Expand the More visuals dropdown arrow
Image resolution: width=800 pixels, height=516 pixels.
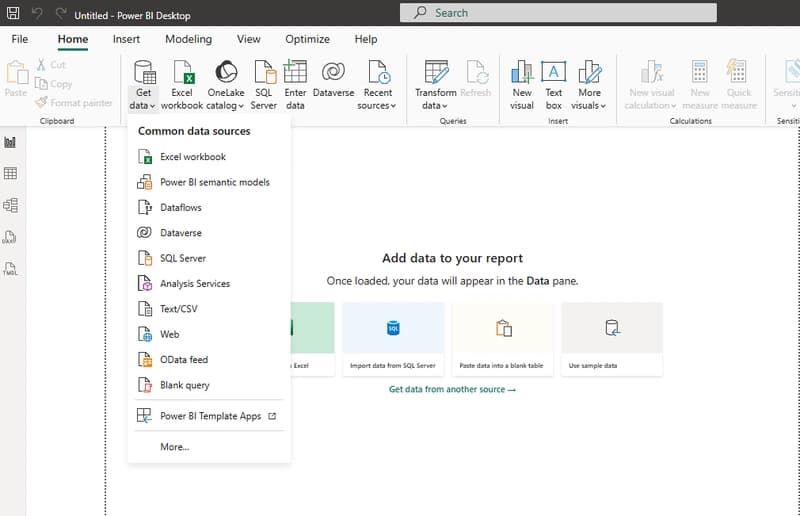pyautogui.click(x=603, y=106)
